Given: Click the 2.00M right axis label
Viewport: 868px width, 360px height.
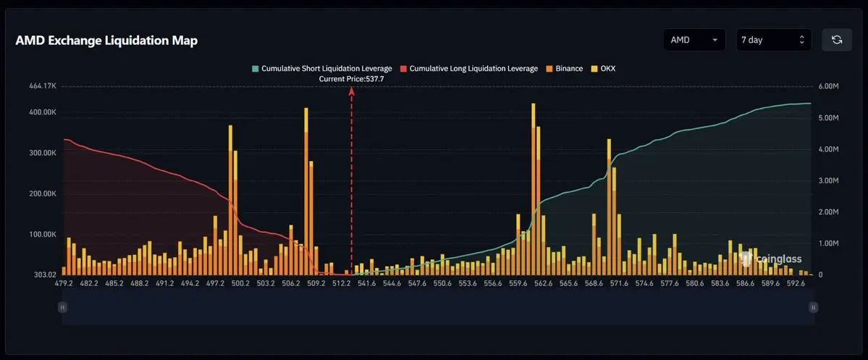Looking at the screenshot, I should 829,212.
